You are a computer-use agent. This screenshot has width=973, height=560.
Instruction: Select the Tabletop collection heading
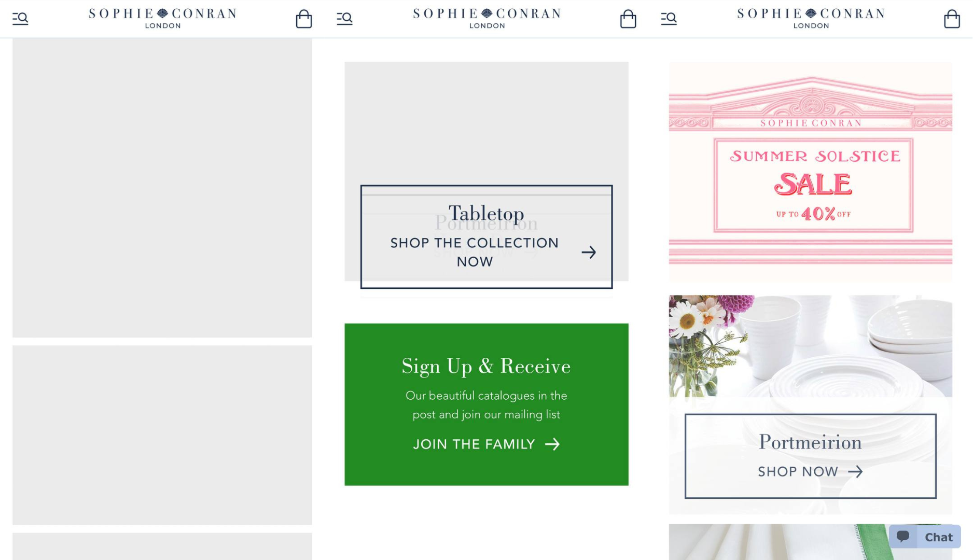tap(486, 213)
